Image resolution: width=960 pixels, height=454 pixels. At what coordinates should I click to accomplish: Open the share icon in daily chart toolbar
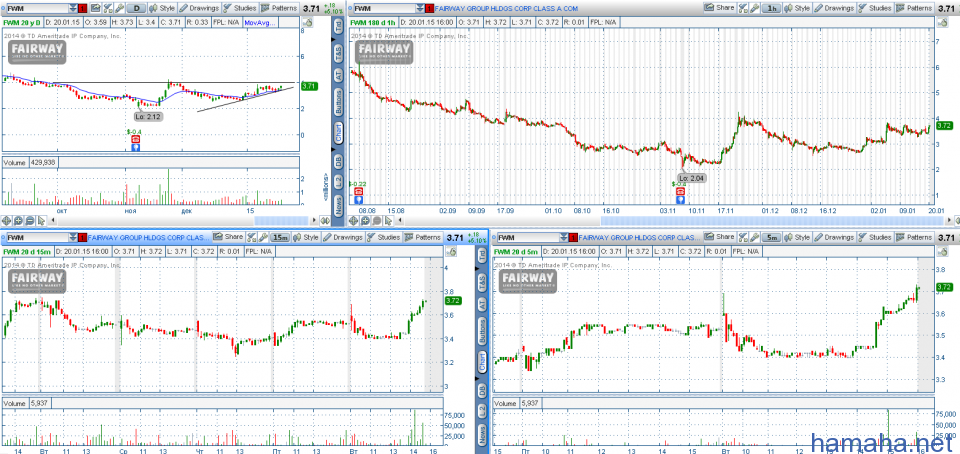tap(96, 9)
